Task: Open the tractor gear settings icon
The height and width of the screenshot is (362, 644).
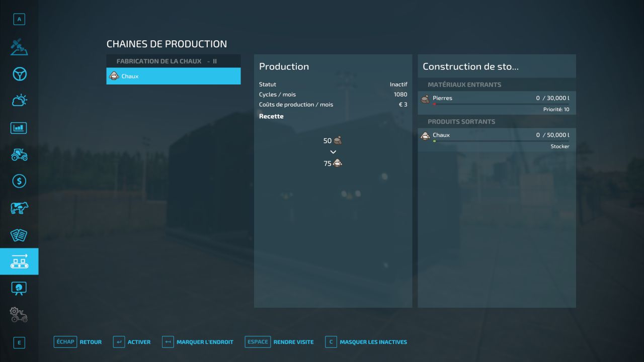Action: (19, 315)
